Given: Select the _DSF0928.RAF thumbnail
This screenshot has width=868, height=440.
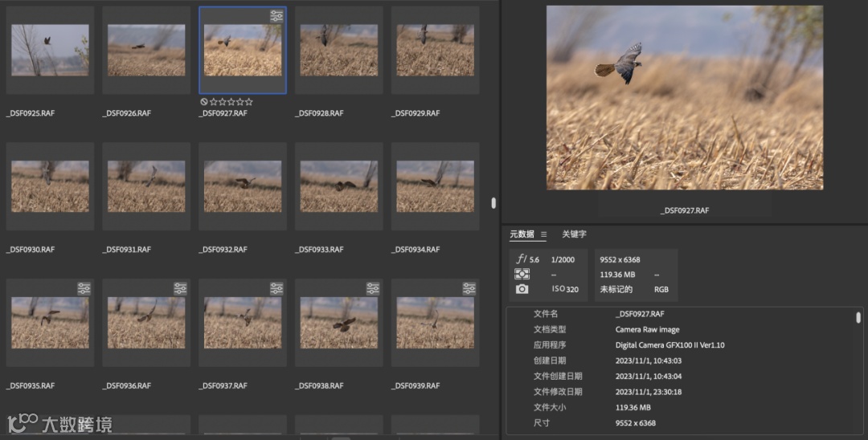Looking at the screenshot, I should (339, 50).
